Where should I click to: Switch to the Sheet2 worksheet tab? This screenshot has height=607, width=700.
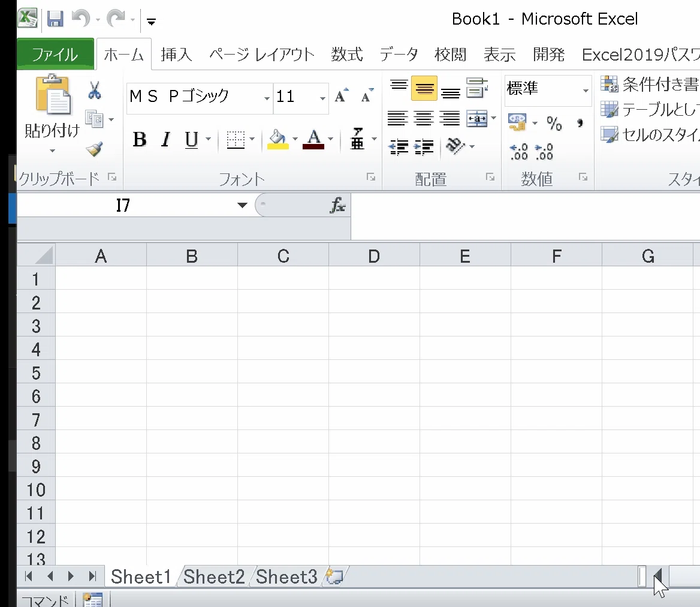click(214, 576)
